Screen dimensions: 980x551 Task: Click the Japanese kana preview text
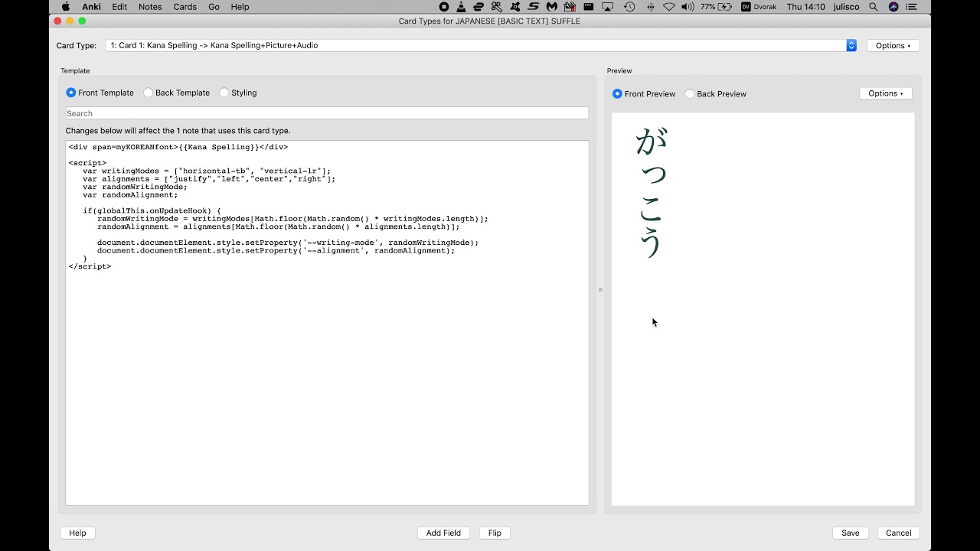652,193
